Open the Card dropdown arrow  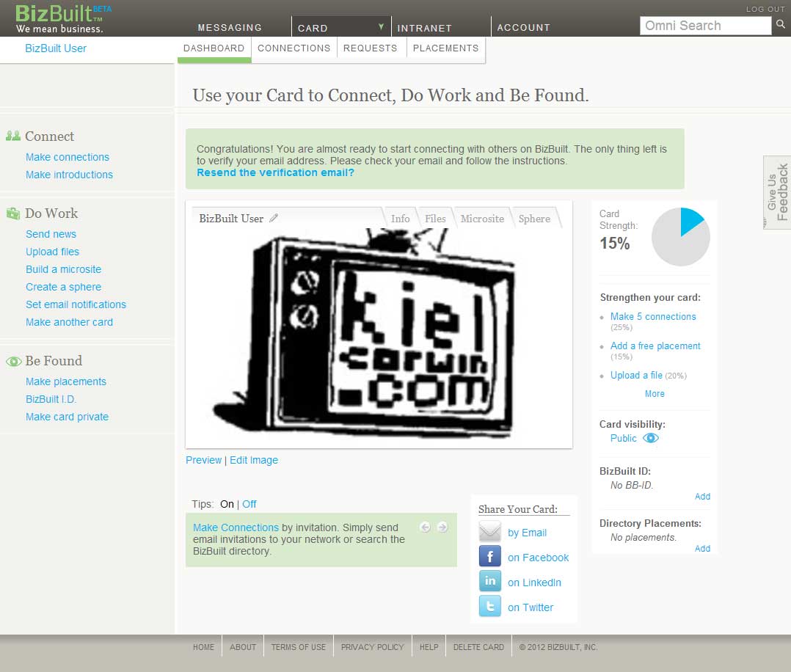pyautogui.click(x=382, y=26)
